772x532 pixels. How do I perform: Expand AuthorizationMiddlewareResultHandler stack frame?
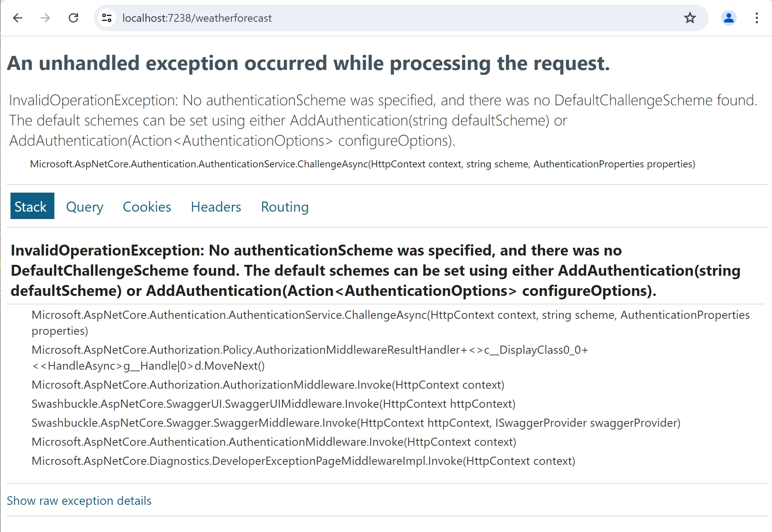click(309, 350)
